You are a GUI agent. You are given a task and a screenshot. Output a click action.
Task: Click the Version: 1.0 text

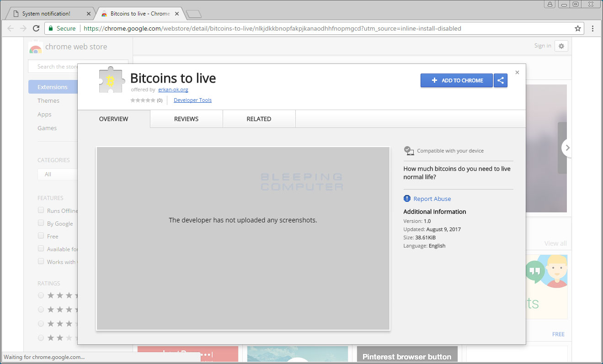417,221
